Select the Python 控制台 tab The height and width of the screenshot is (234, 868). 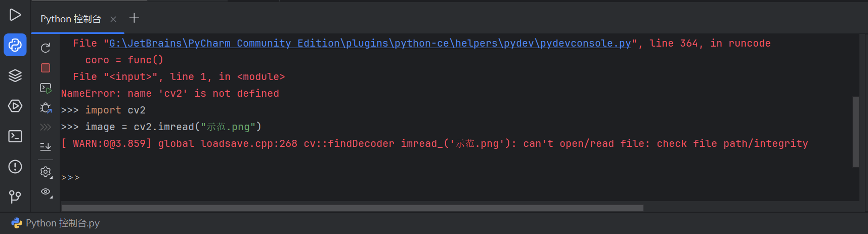[x=71, y=19]
